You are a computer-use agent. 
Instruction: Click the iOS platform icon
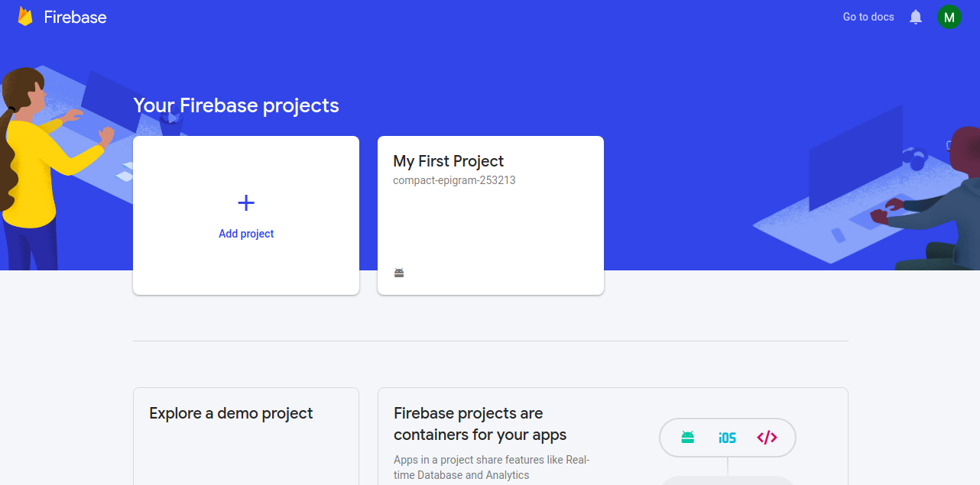(727, 438)
